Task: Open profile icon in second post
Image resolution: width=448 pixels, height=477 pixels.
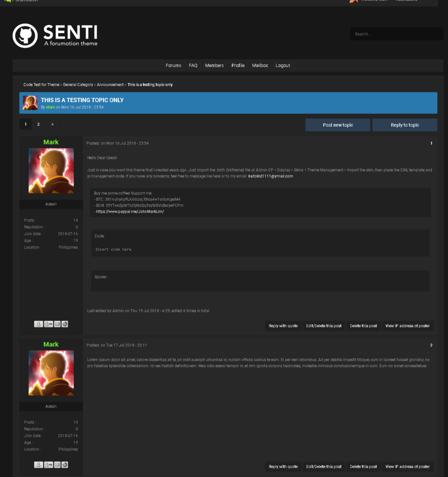Action: [38, 465]
